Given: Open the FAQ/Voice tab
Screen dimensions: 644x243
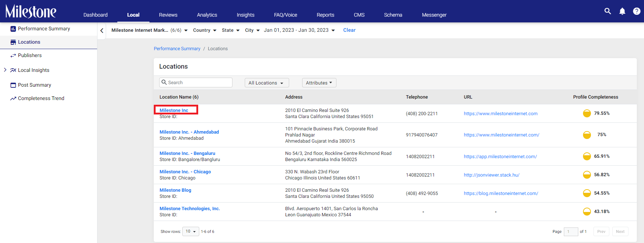Looking at the screenshot, I should [x=286, y=15].
